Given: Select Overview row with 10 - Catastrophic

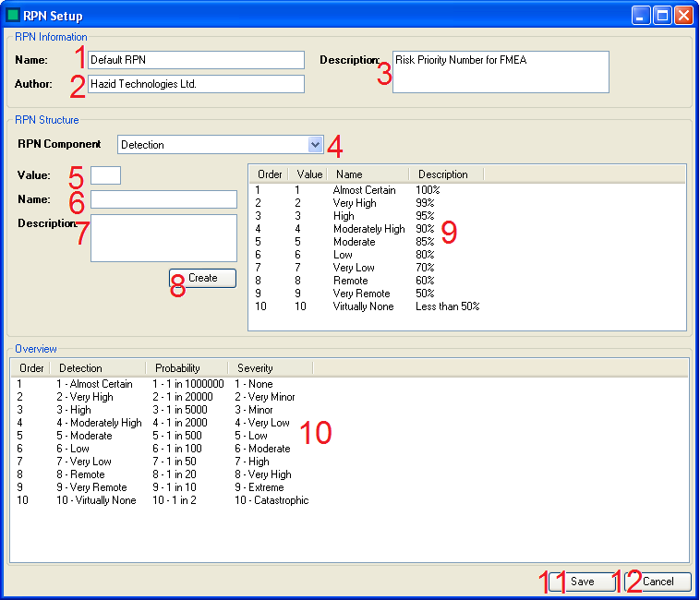Looking at the screenshot, I should click(272, 500).
